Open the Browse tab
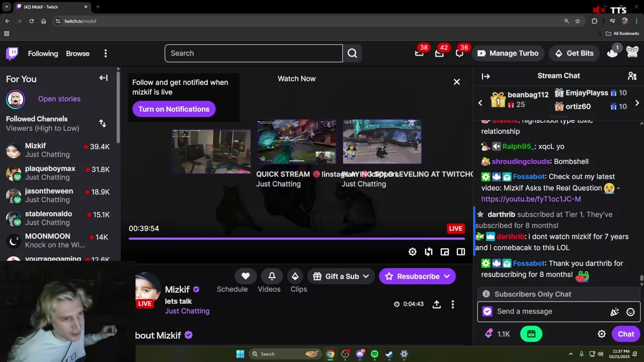644x362 pixels. click(77, 53)
